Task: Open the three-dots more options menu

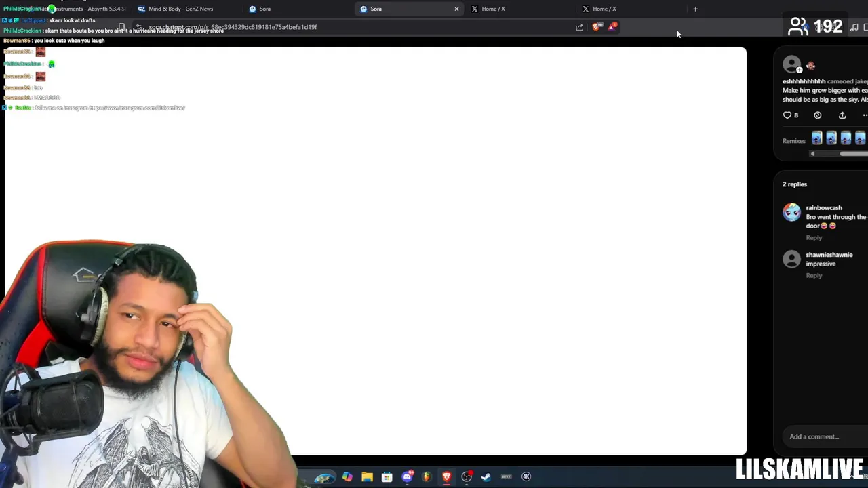Action: [865, 115]
